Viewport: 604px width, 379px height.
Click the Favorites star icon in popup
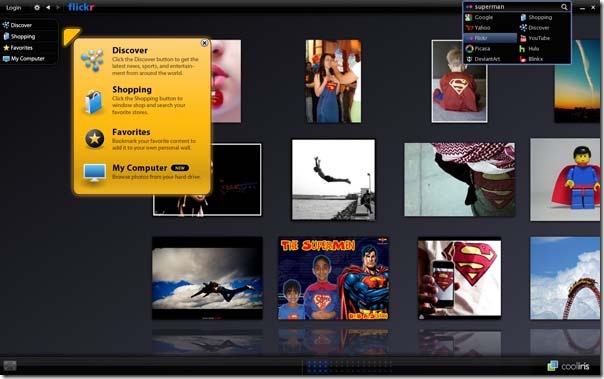coord(95,139)
